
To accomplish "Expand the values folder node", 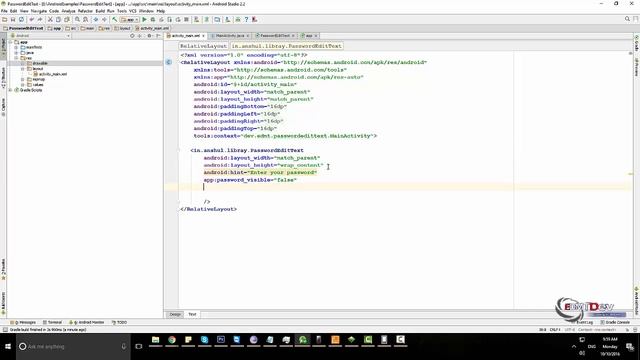I will tap(23, 84).
